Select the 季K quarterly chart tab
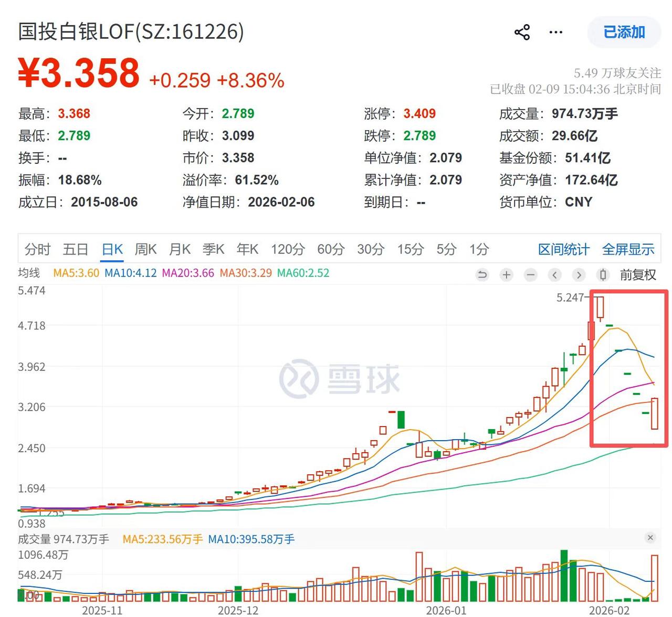The image size is (672, 617). coord(213,250)
